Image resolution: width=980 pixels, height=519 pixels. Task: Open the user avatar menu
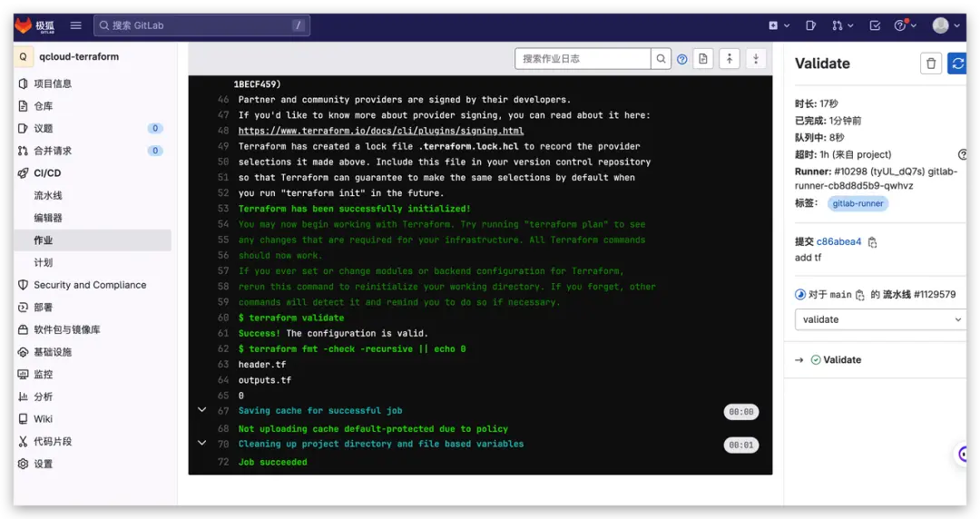tap(946, 25)
